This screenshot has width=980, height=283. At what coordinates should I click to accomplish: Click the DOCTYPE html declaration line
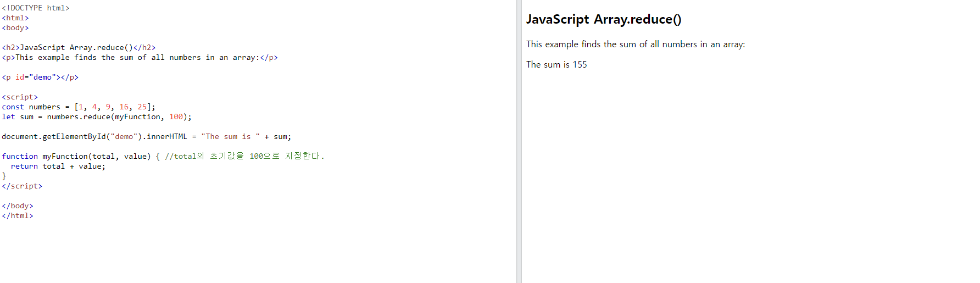[36, 8]
